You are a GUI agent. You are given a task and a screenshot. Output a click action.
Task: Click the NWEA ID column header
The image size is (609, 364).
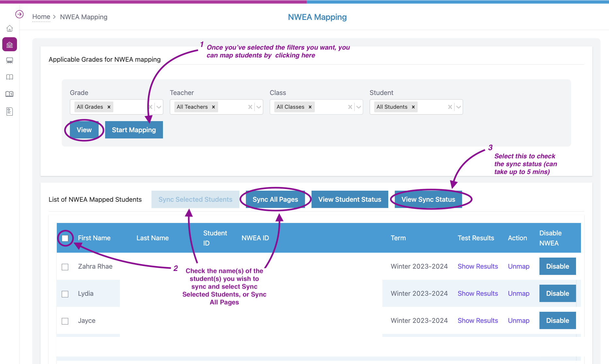click(x=255, y=238)
